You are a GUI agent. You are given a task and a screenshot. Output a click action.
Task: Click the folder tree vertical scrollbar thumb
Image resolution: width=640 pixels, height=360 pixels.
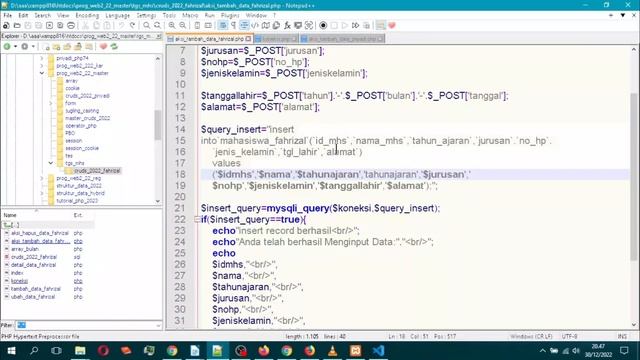[x=158, y=125]
